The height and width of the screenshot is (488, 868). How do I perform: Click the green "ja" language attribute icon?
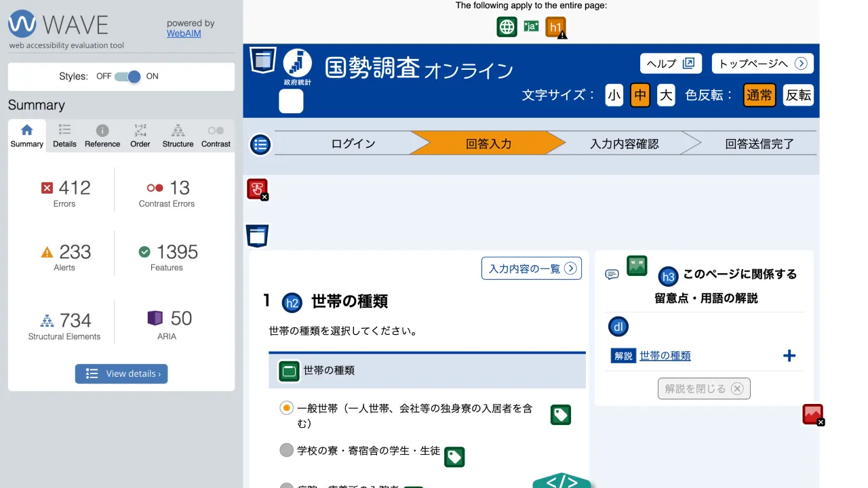(x=530, y=26)
